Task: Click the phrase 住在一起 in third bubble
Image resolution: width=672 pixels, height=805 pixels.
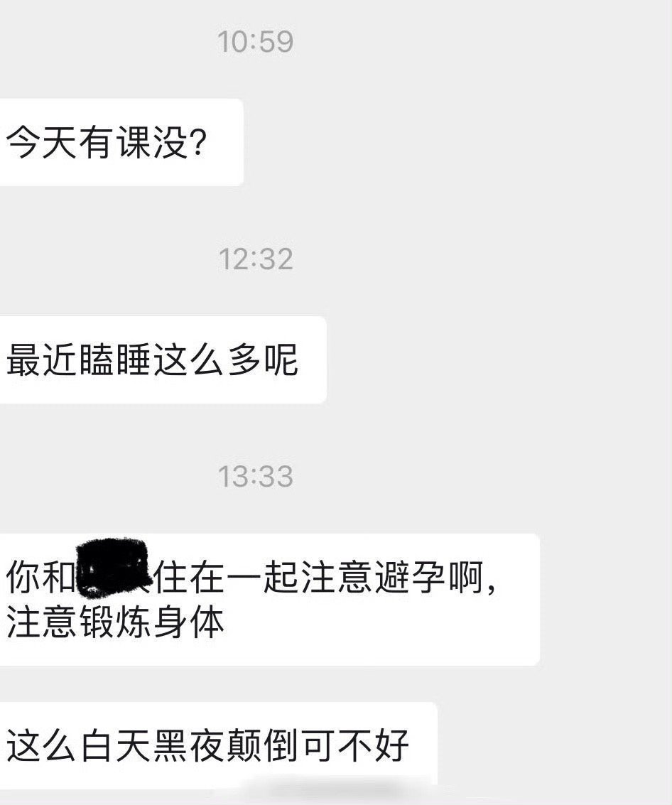Action: [x=227, y=578]
